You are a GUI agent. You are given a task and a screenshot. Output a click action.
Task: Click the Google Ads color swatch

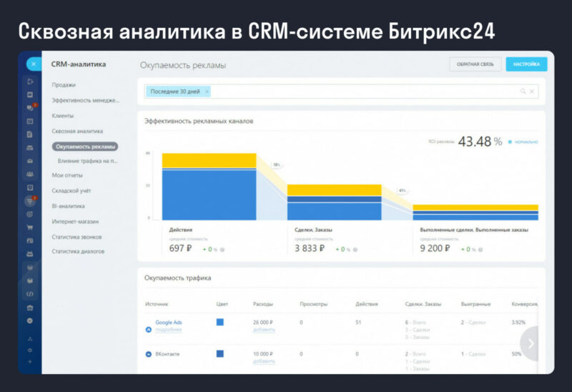220,322
